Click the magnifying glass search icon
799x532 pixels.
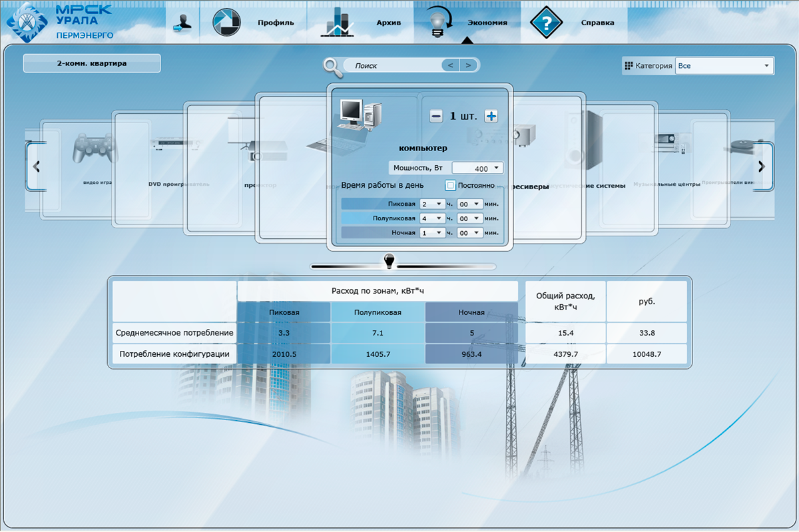point(332,65)
